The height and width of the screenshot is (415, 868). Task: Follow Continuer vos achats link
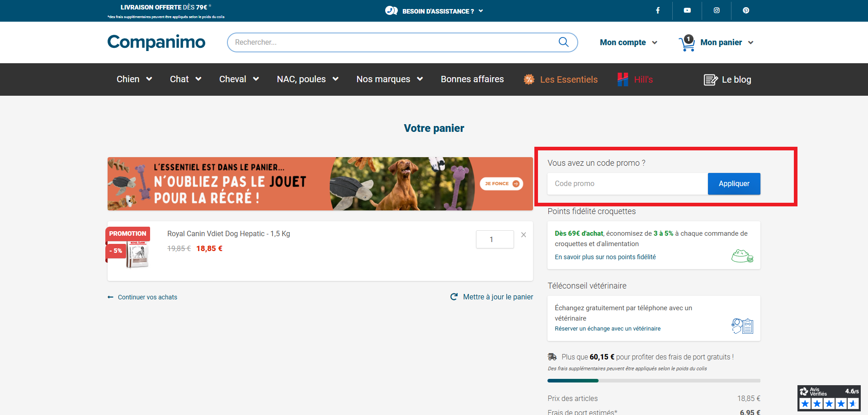pyautogui.click(x=147, y=297)
